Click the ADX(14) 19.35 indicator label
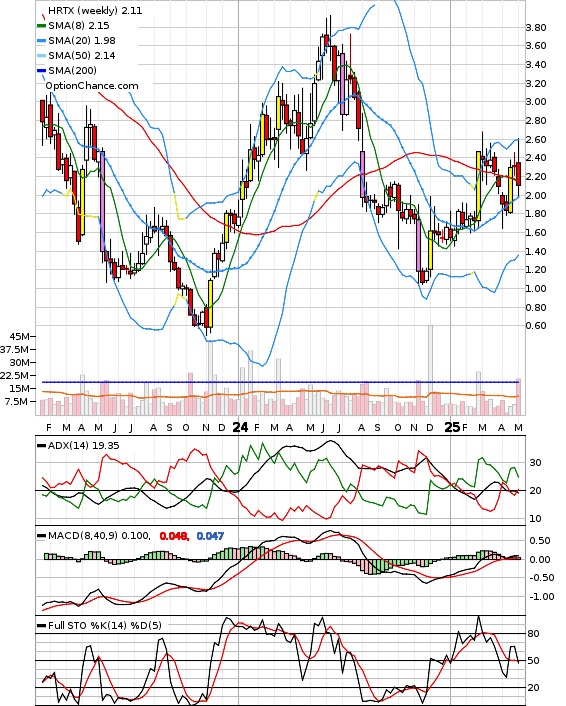The width and height of the screenshot is (566, 706). (83, 445)
